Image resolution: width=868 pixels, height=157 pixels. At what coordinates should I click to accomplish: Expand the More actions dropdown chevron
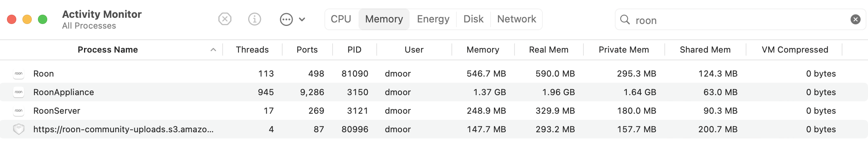tap(302, 19)
